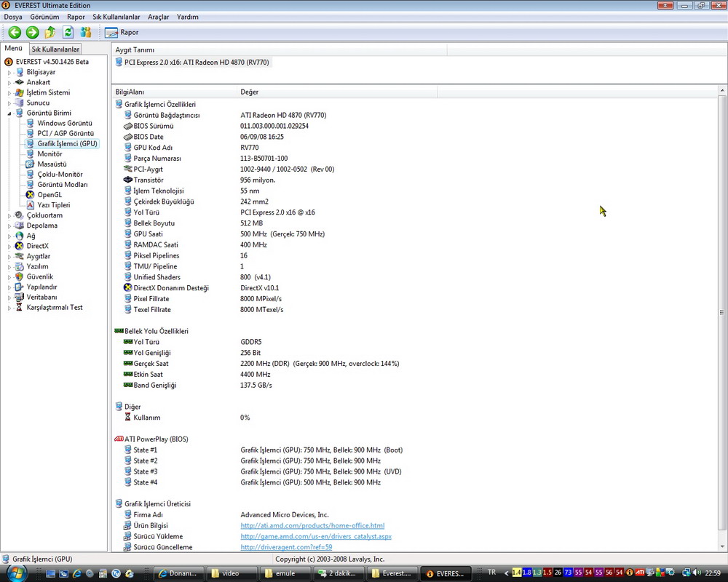The image size is (728, 582).
Task: Click the Değer column header
Action: (337, 92)
